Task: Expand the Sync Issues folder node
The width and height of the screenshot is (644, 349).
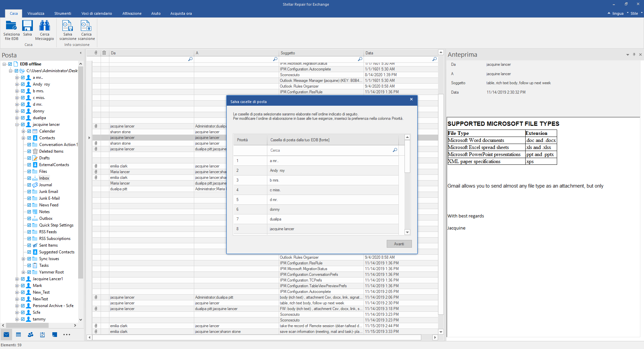Action: pyautogui.click(x=23, y=259)
